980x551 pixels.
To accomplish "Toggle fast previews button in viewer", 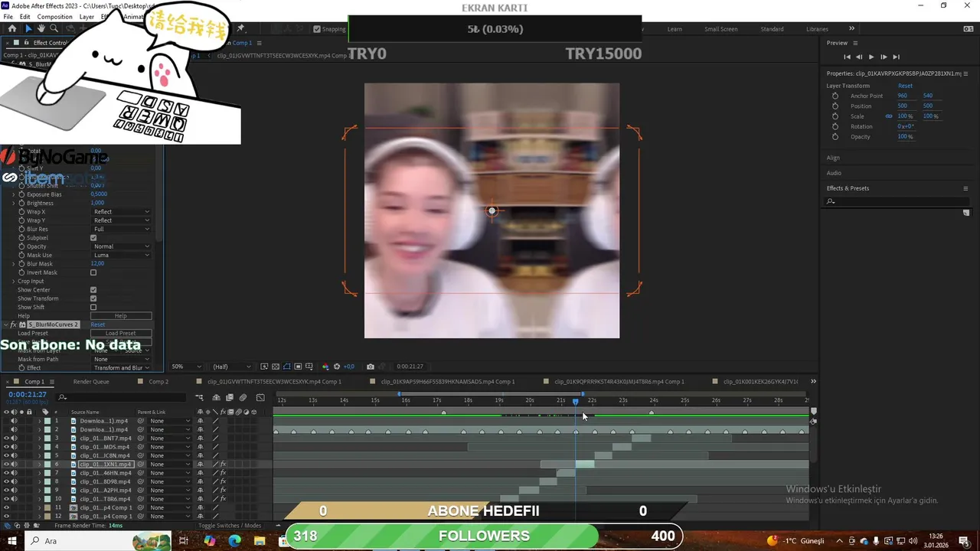I will (264, 367).
